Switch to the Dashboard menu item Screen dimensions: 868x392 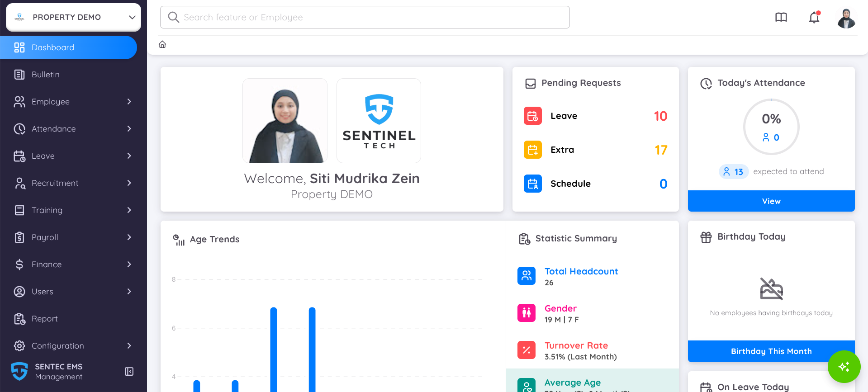tap(52, 47)
